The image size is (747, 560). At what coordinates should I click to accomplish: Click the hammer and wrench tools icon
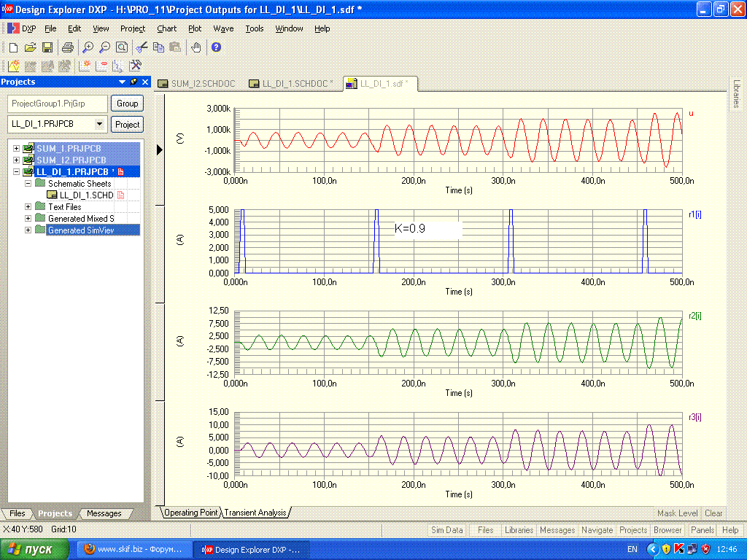(x=135, y=66)
